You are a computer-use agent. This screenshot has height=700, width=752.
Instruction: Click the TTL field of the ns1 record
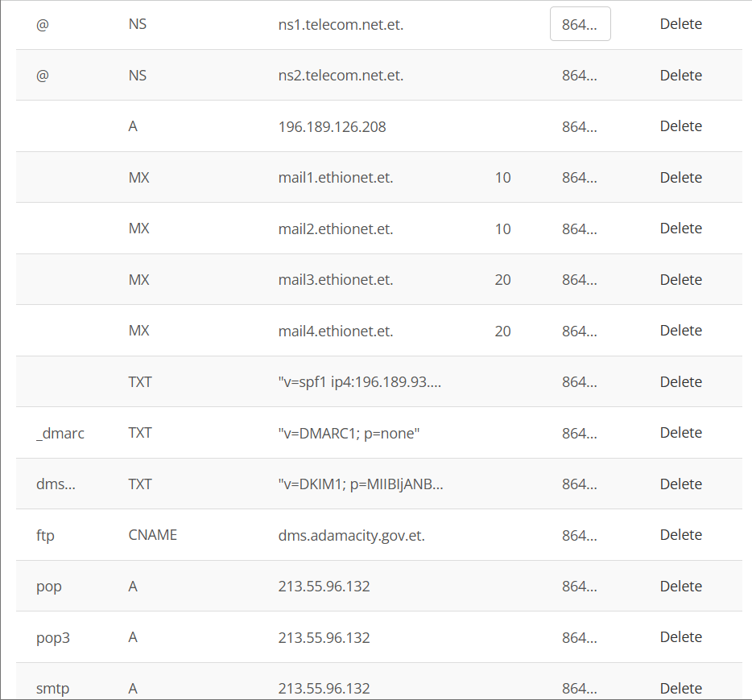coord(580,24)
